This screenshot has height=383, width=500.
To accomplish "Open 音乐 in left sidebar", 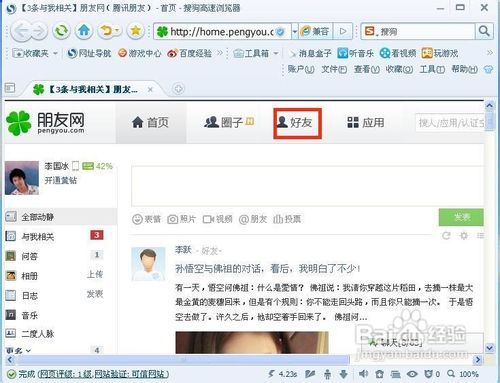I will (x=29, y=315).
